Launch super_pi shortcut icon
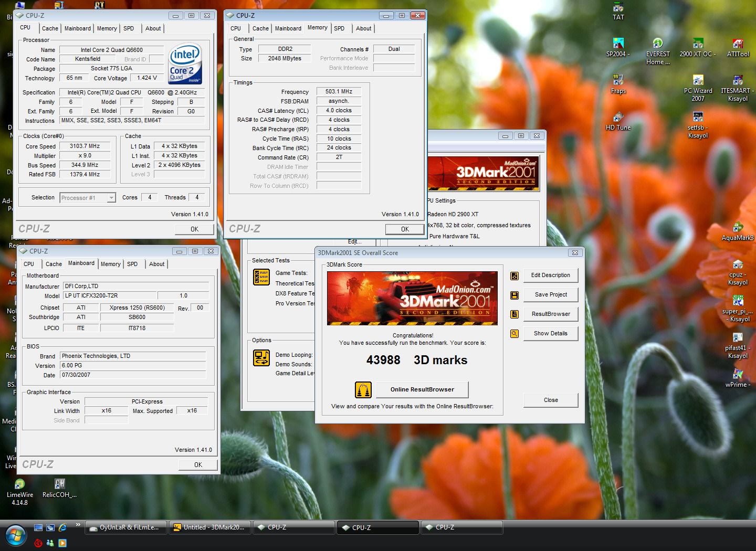This screenshot has height=551, width=756. (738, 309)
